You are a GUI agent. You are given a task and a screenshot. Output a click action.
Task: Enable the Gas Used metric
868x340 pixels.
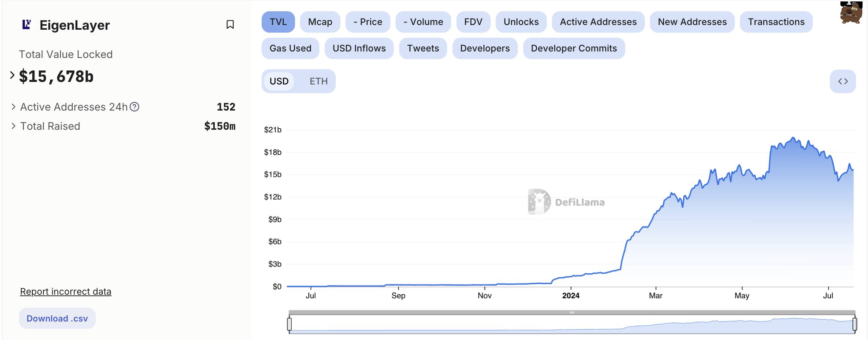coord(290,48)
